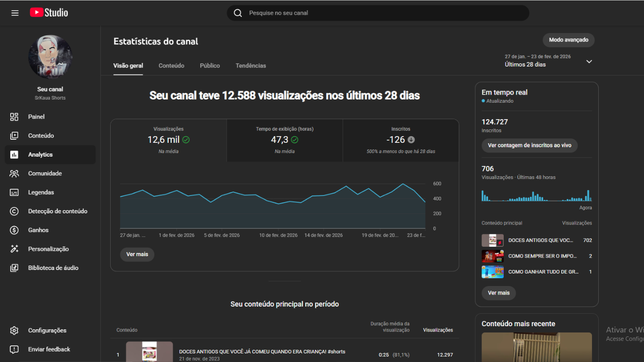Open the top content DOCES ANTIGOS thumbnail
Image resolution: width=644 pixels, height=362 pixels.
(x=149, y=352)
